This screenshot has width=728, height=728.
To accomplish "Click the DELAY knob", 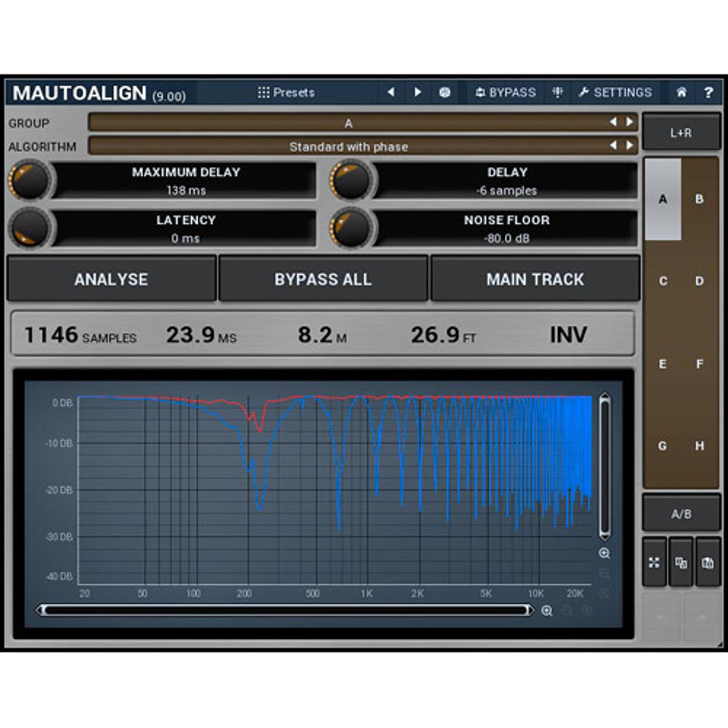I will 350,180.
